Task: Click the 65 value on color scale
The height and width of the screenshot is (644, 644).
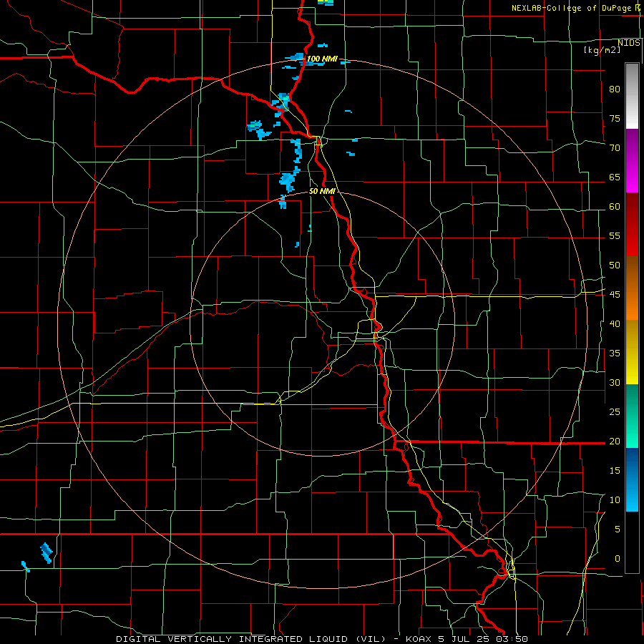Action: pos(615,177)
